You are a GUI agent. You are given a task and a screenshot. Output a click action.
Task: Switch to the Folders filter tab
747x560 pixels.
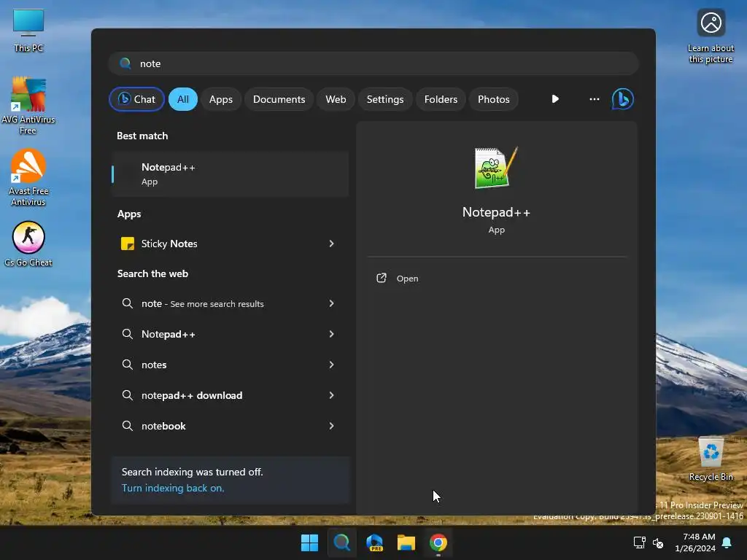(441, 99)
